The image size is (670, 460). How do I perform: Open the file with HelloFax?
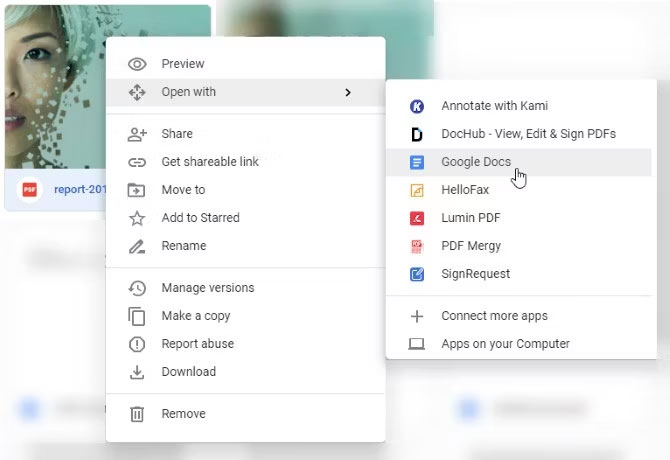[521, 190]
